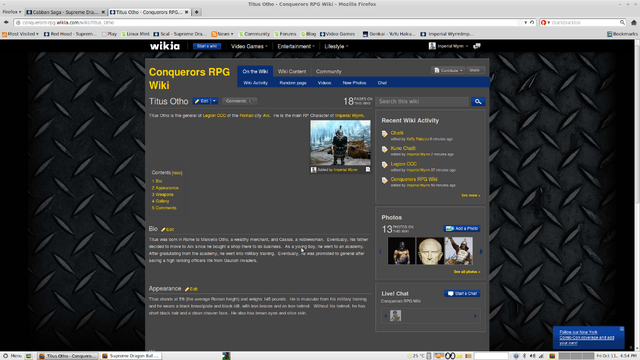Screen dimensions: 640x360
Task: Click Edit next to the Appearance heading
Action: [191, 289]
